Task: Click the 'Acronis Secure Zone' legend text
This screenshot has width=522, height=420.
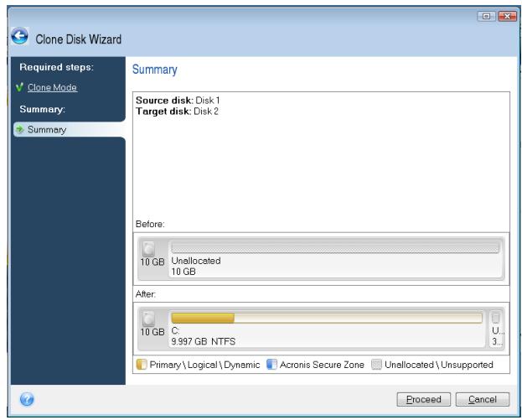Action: [322, 365]
